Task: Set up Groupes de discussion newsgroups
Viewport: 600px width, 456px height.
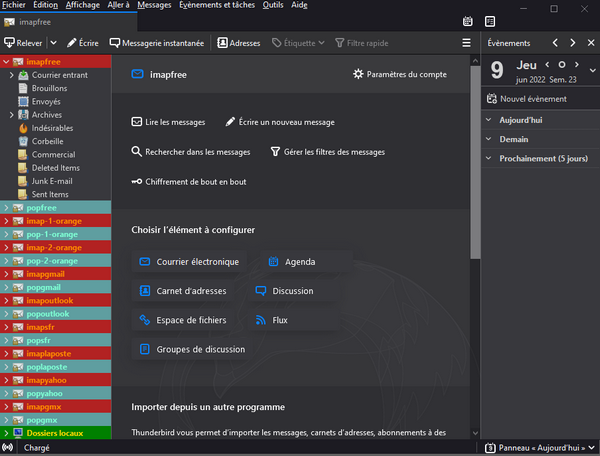Action: click(x=191, y=349)
